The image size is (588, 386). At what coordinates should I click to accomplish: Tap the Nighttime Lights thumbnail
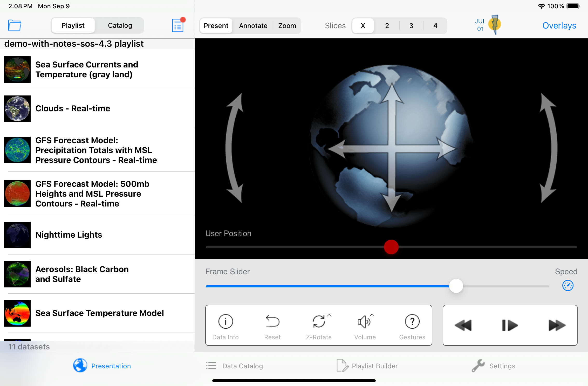point(17,235)
